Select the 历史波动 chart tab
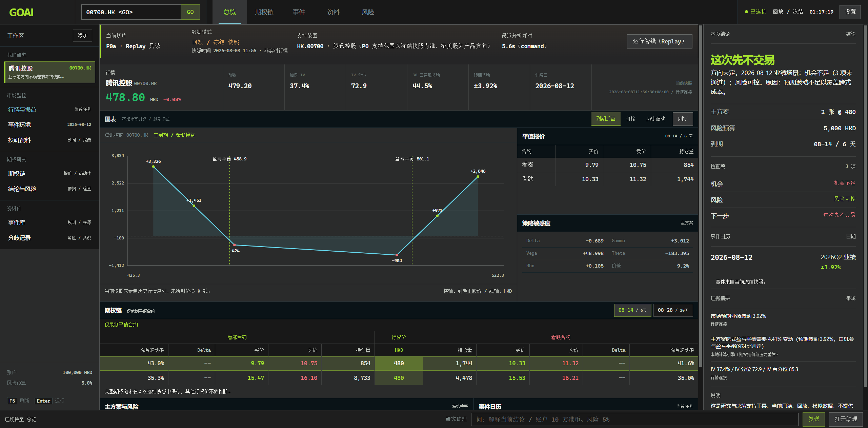The image size is (868, 428). click(x=655, y=119)
